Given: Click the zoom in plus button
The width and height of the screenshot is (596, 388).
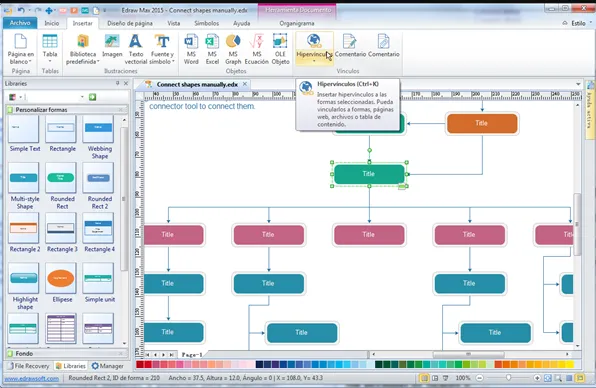Looking at the screenshot, I should coord(537,378).
